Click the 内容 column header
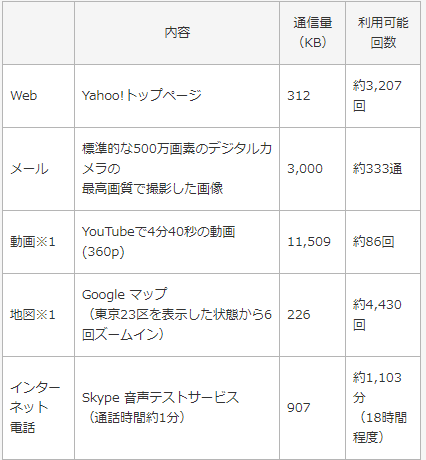426x460 pixels. 177,32
